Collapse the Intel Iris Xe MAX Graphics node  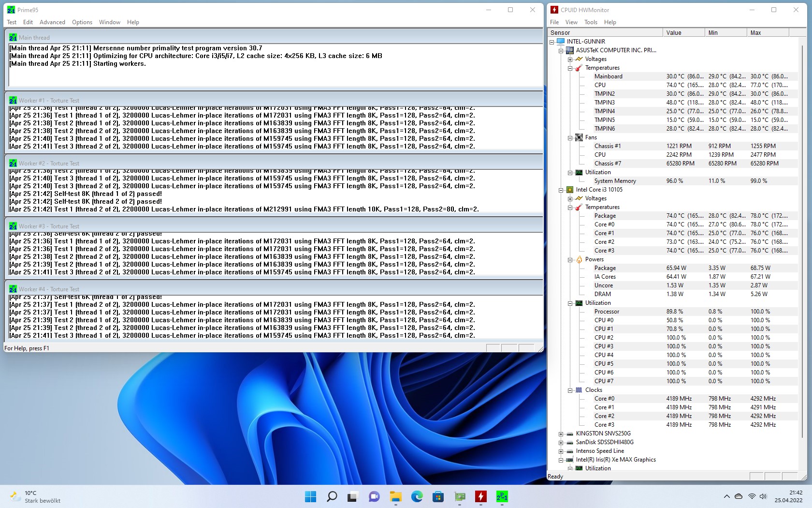[x=561, y=460]
